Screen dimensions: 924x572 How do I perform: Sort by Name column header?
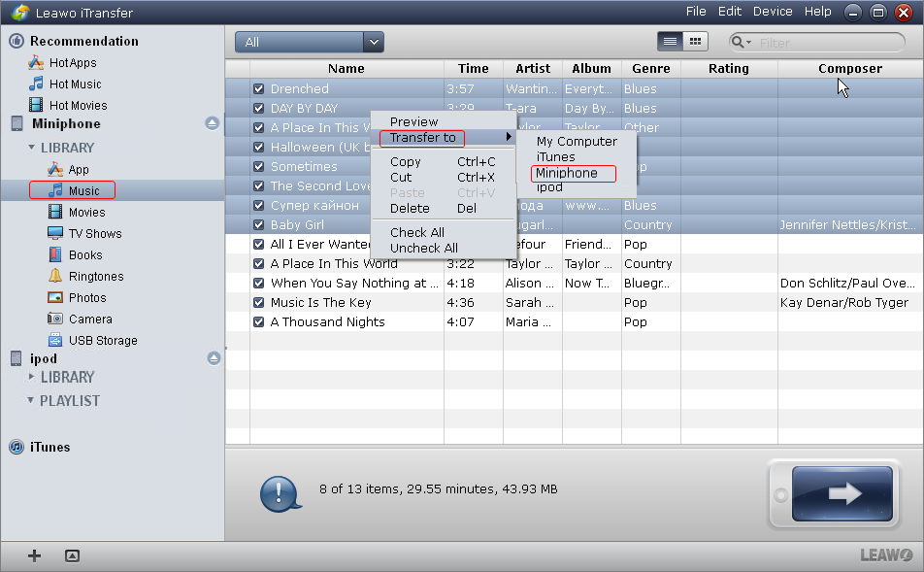pyautogui.click(x=346, y=68)
